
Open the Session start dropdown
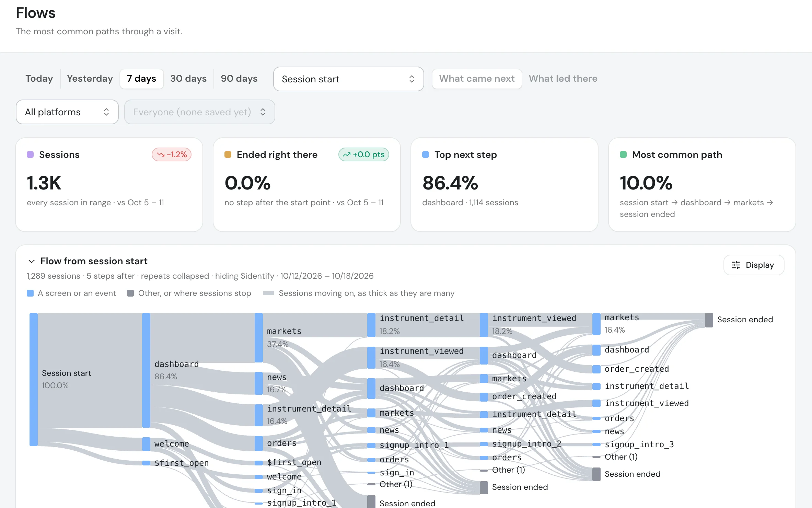(x=348, y=79)
